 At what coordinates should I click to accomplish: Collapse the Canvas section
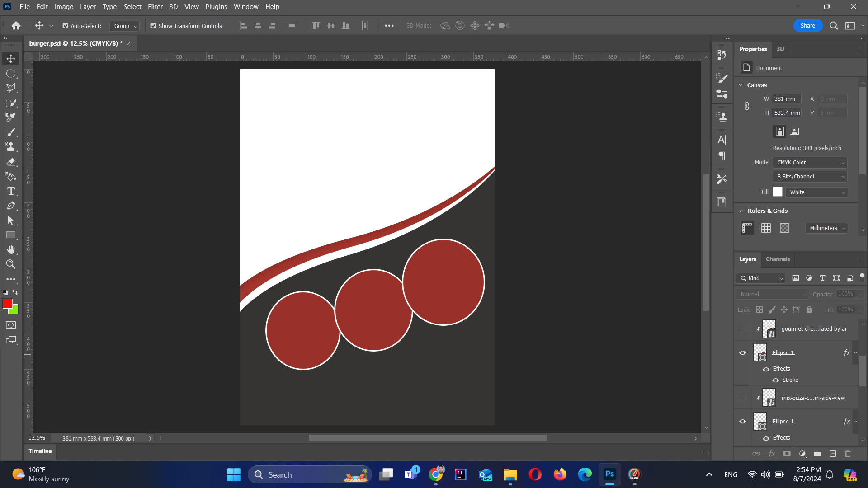click(741, 85)
